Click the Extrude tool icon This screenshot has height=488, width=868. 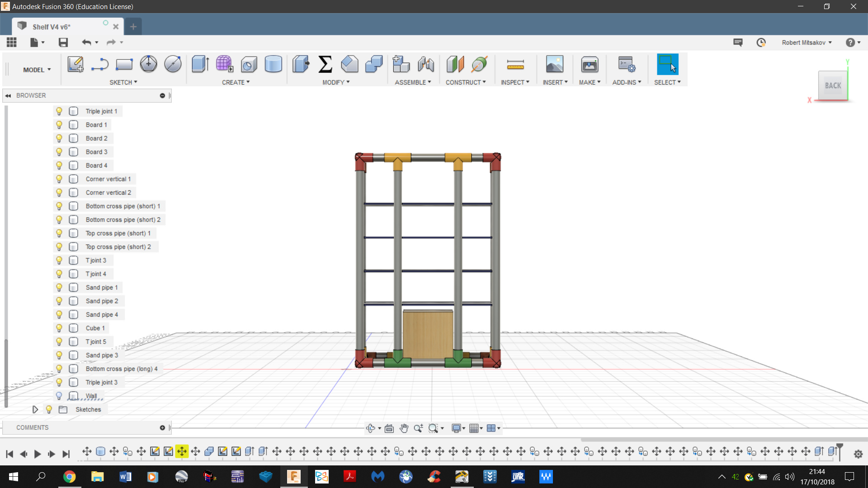coord(200,64)
